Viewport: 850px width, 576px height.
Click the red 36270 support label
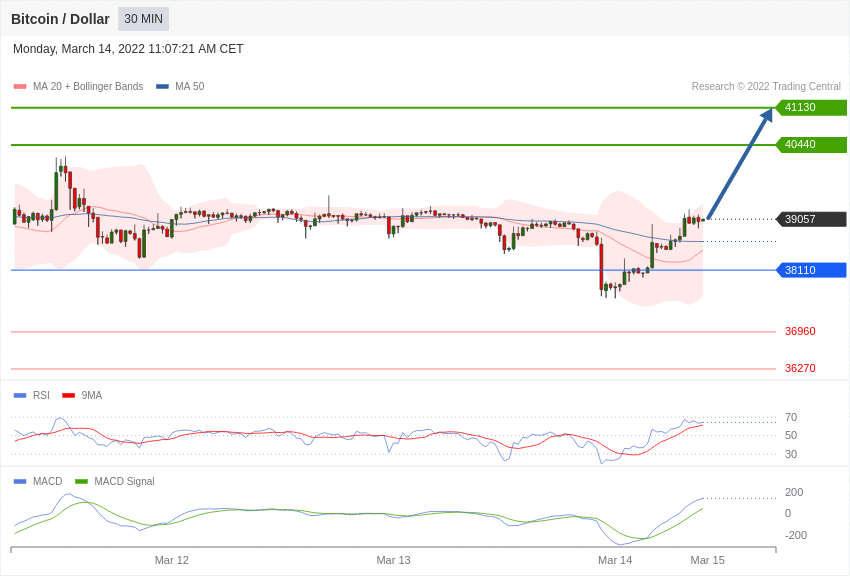click(800, 368)
